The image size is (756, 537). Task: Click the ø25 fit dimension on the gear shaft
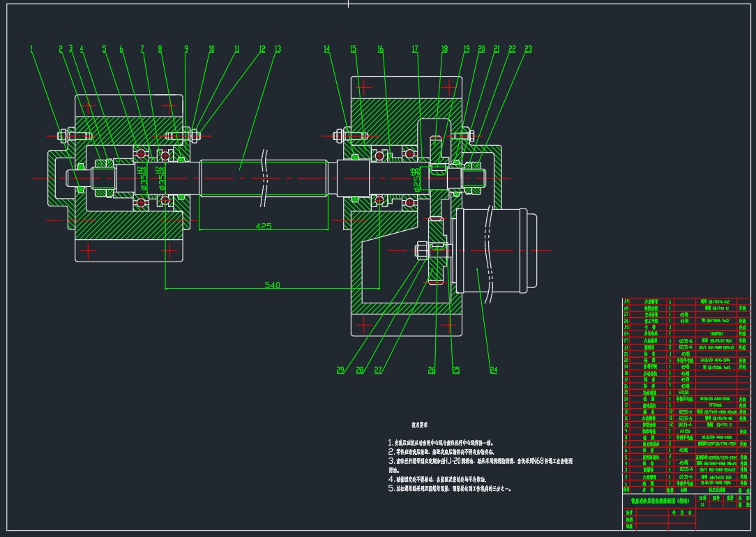(416, 179)
